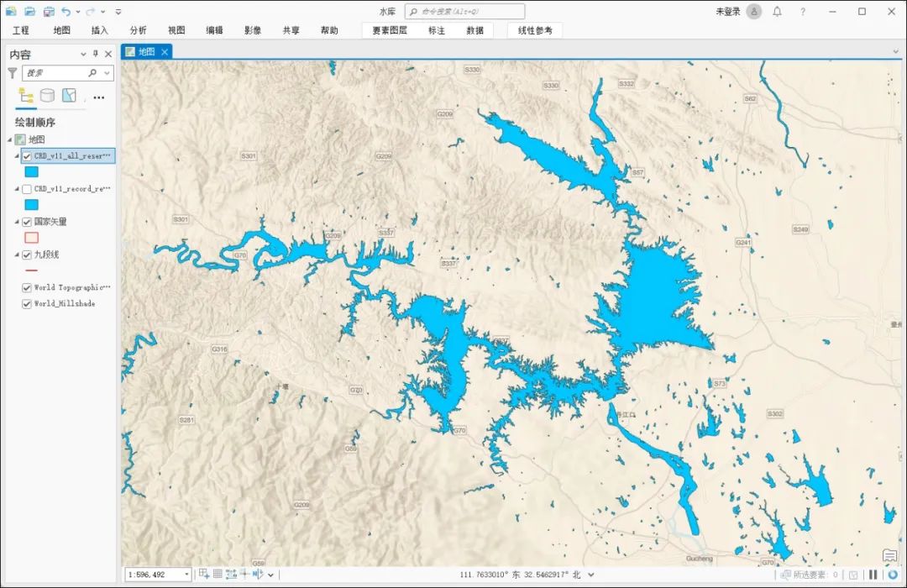
Task: Collapse the 地图 map node
Action: (9, 139)
